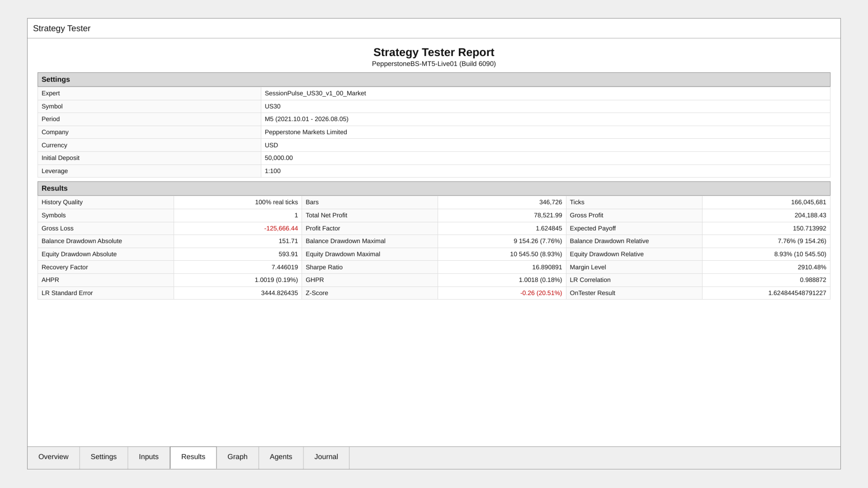Select the Sharpe Ratio value 16.890891

tap(547, 267)
